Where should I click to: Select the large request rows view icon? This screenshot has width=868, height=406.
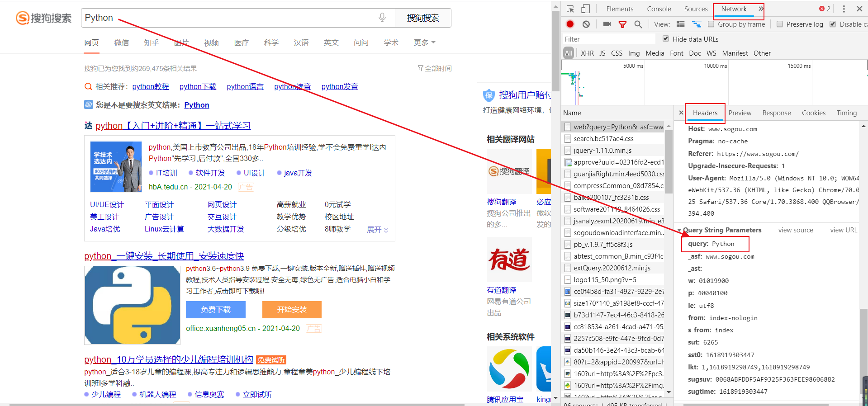(680, 24)
